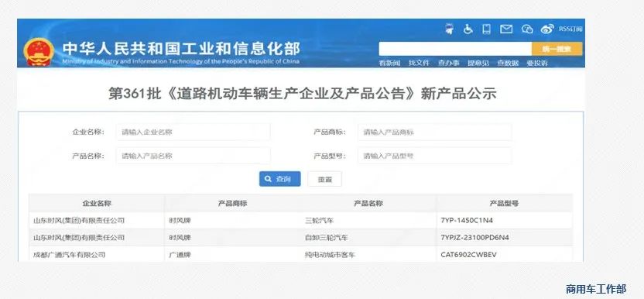Select the 查办事 menu item
The height and width of the screenshot is (299, 644).
pyautogui.click(x=448, y=63)
